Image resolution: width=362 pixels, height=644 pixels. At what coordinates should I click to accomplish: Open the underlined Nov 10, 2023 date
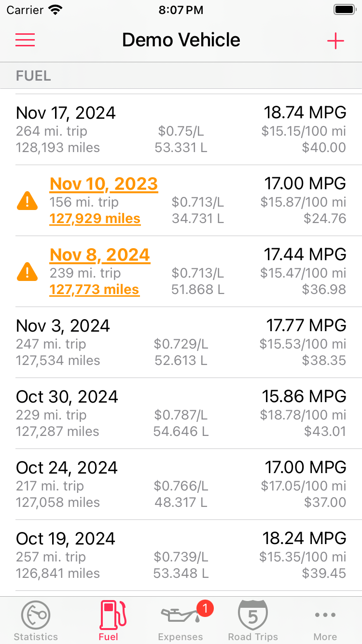pos(104,184)
